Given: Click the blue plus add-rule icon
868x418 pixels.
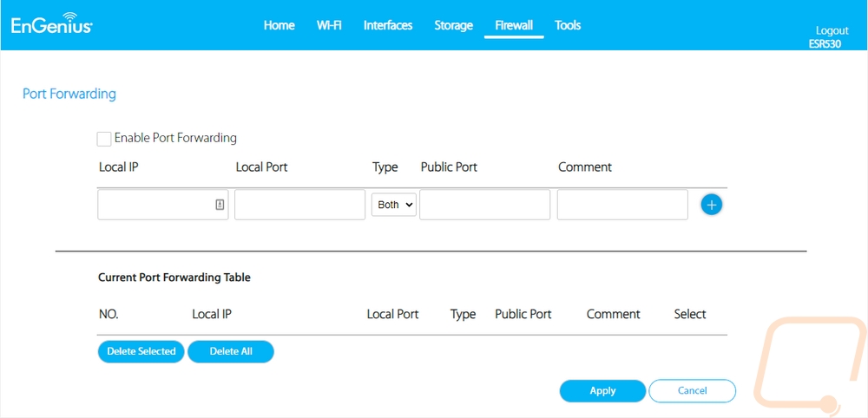Looking at the screenshot, I should [x=711, y=205].
